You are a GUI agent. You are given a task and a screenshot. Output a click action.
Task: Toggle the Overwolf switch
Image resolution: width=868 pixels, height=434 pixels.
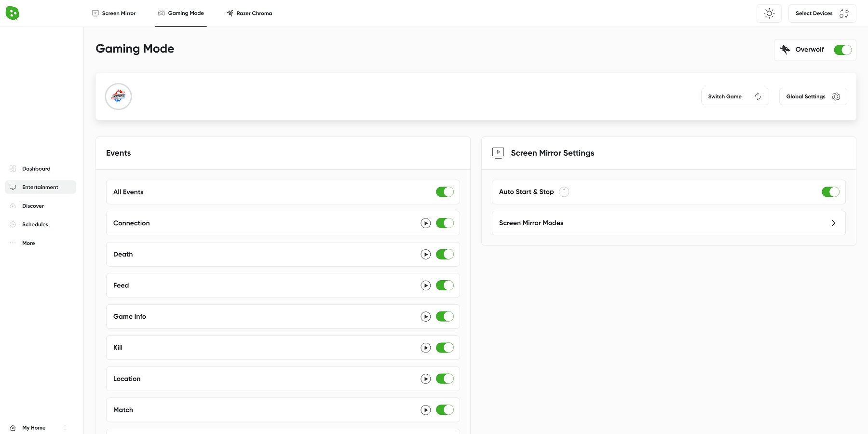(x=842, y=50)
